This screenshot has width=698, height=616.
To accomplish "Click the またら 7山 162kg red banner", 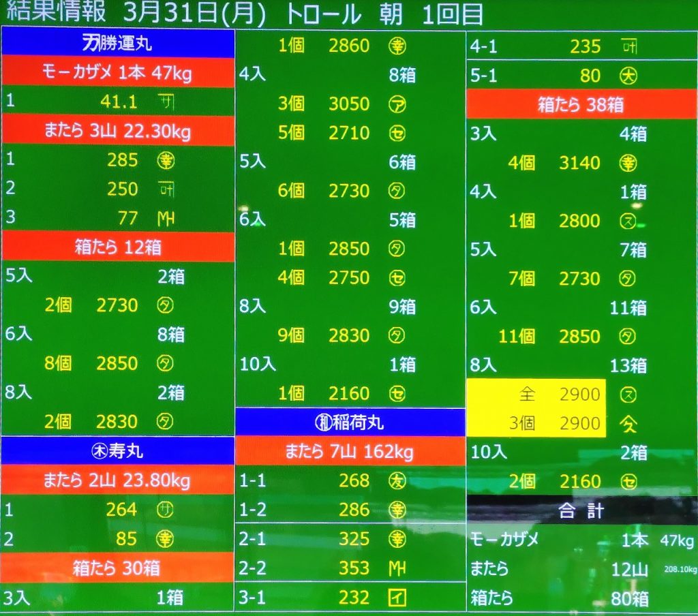I will (350, 452).
